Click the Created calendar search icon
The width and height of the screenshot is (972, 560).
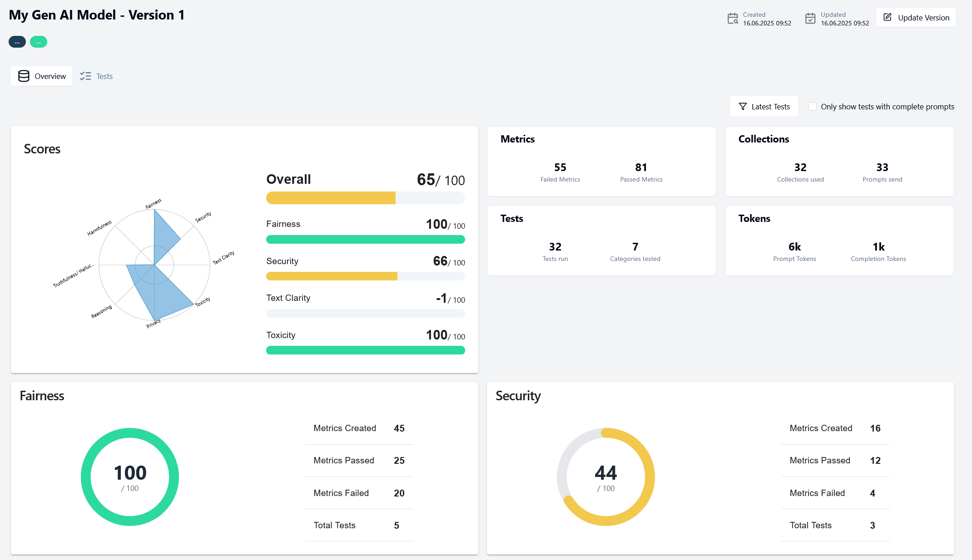point(733,19)
